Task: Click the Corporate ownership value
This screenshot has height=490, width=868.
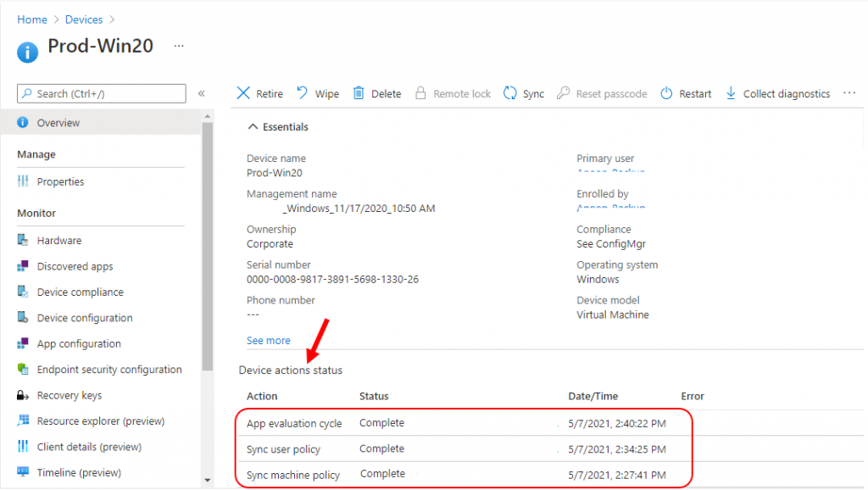Action: [270, 243]
